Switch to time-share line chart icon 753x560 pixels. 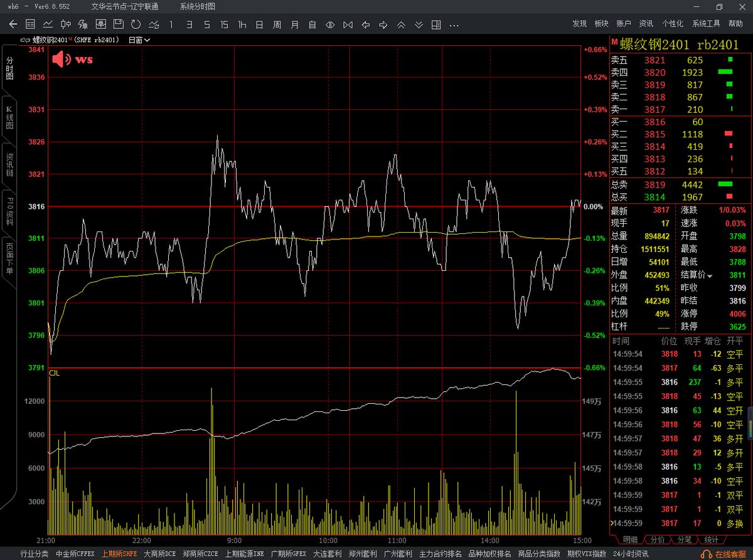pos(48,24)
